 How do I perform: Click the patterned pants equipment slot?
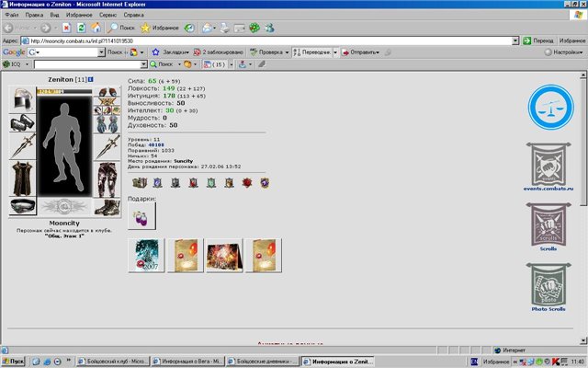pyautogui.click(x=107, y=179)
